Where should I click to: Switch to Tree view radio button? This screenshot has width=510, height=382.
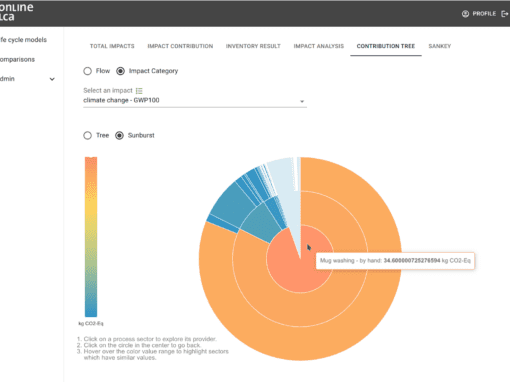pos(87,135)
